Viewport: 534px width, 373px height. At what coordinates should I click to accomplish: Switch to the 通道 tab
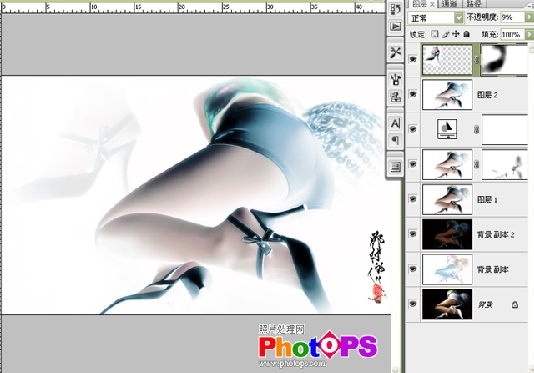(449, 4)
